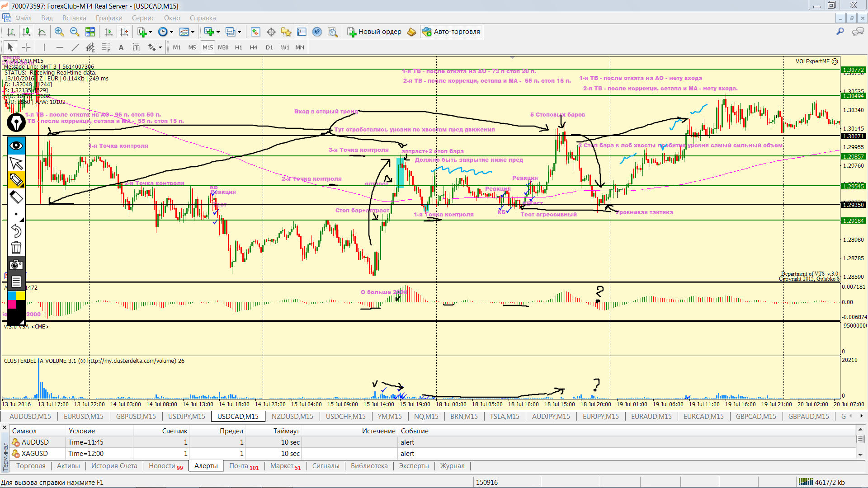The width and height of the screenshot is (868, 488).
Task: Switch timeframe to M30
Action: click(223, 47)
